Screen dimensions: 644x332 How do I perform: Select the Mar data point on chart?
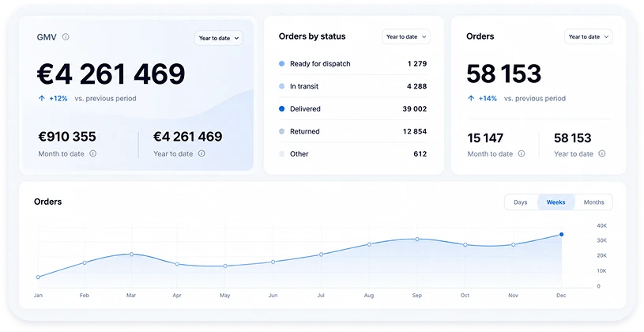point(131,254)
